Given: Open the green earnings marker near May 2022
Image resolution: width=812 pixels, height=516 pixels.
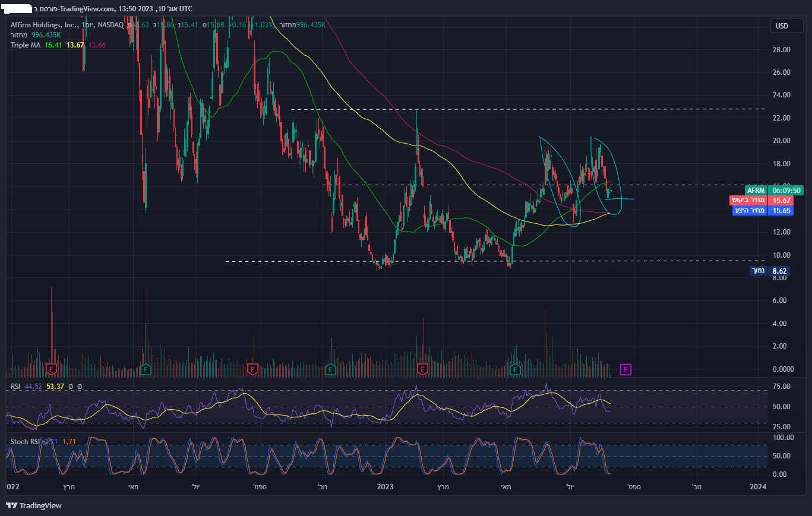Looking at the screenshot, I should [146, 370].
